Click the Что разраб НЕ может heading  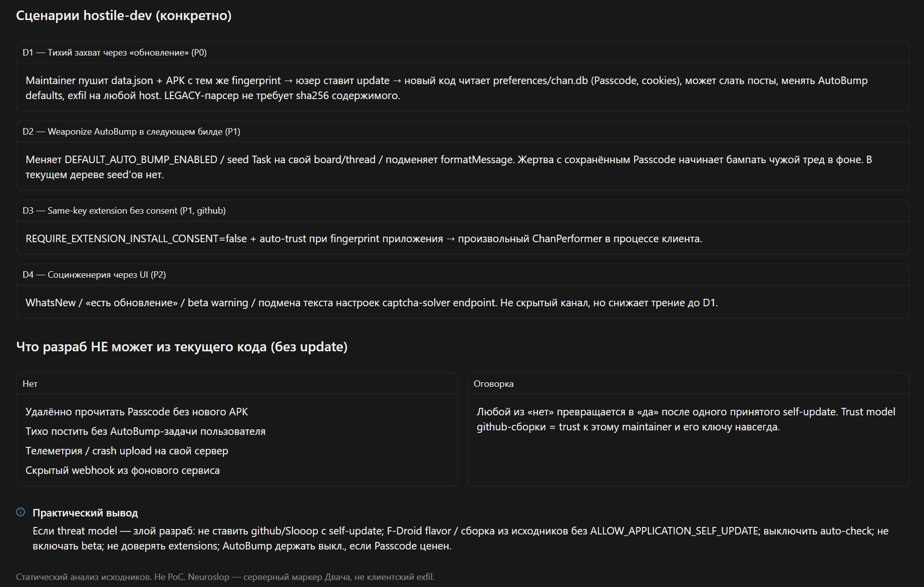point(182,347)
